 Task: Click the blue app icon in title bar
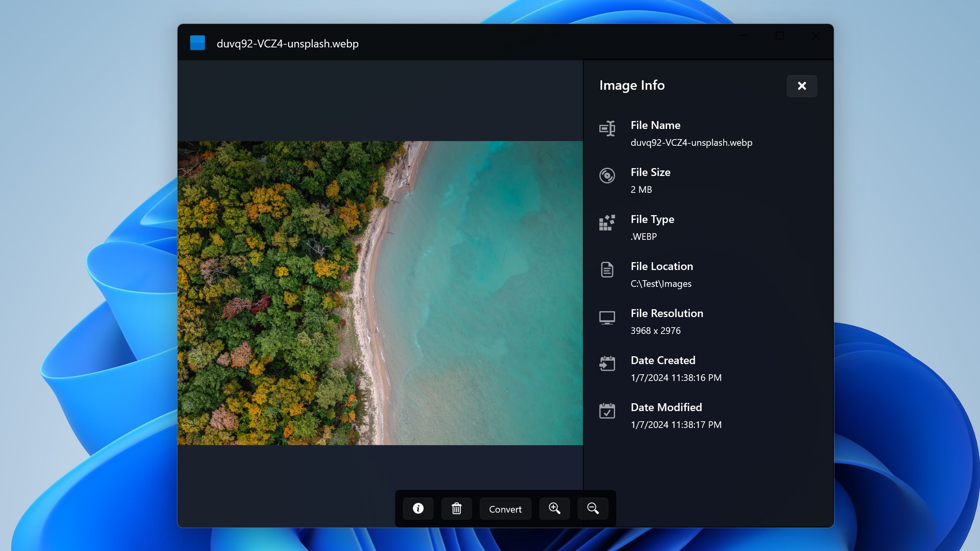coord(198,43)
